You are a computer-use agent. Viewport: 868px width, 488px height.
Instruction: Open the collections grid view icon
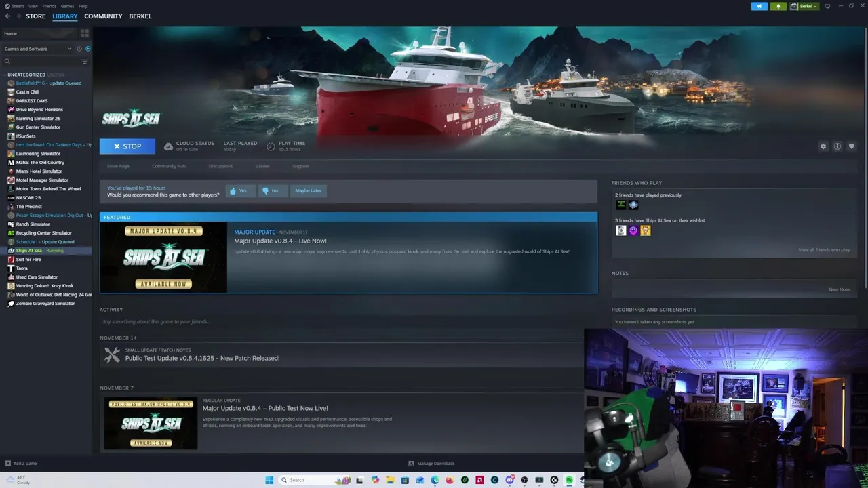pos(85,33)
